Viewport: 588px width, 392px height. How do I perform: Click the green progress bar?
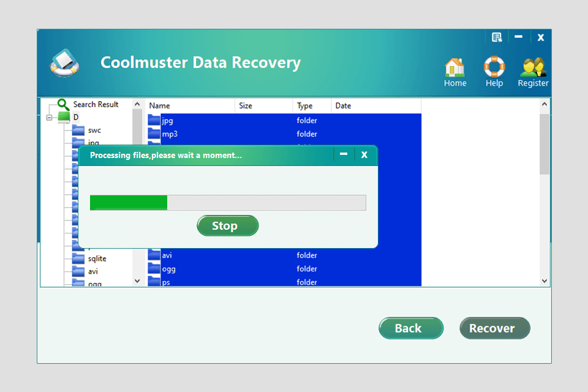(128, 202)
